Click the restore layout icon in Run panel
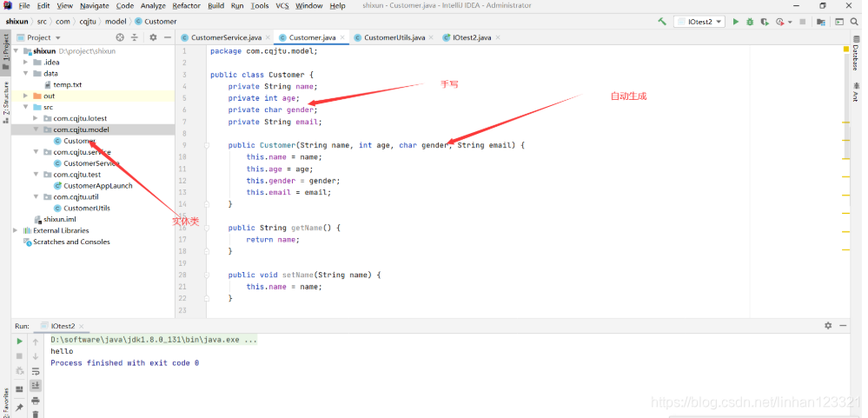 pyautogui.click(x=19, y=388)
